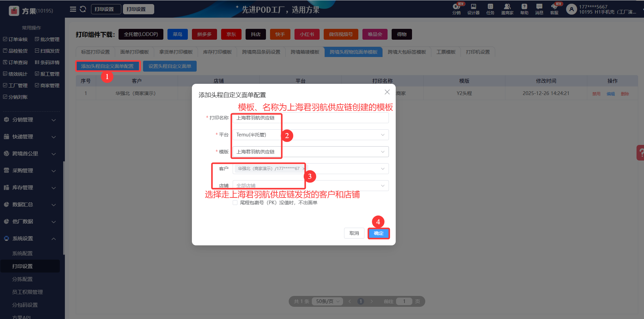Open the 订单查询 shortcut
The image size is (644, 319).
pos(16,62)
